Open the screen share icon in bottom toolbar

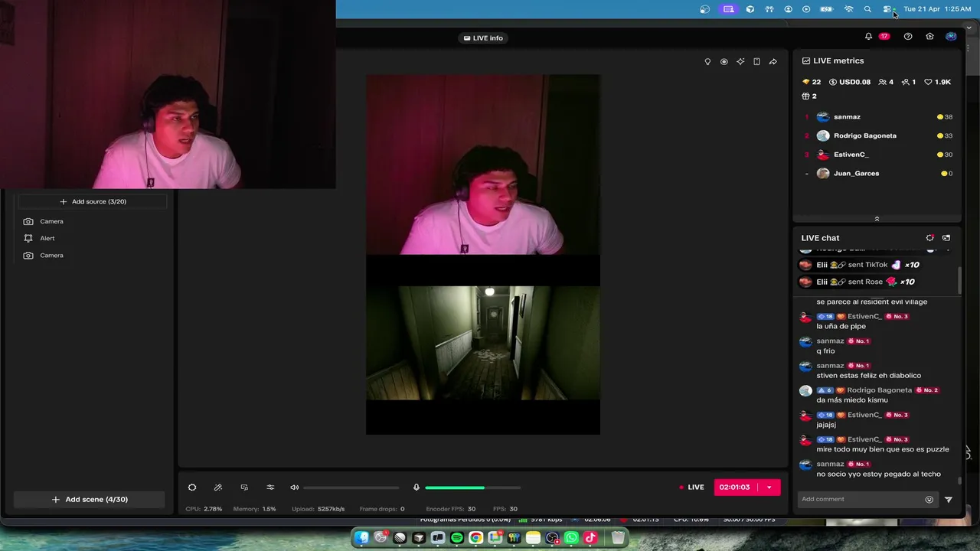(244, 487)
